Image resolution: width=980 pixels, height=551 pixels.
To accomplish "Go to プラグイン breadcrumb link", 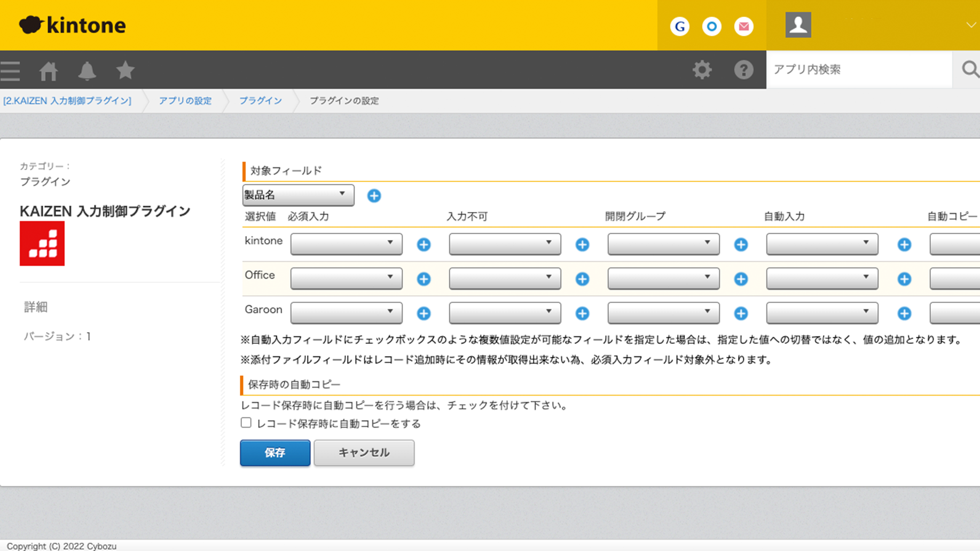I will [x=261, y=100].
